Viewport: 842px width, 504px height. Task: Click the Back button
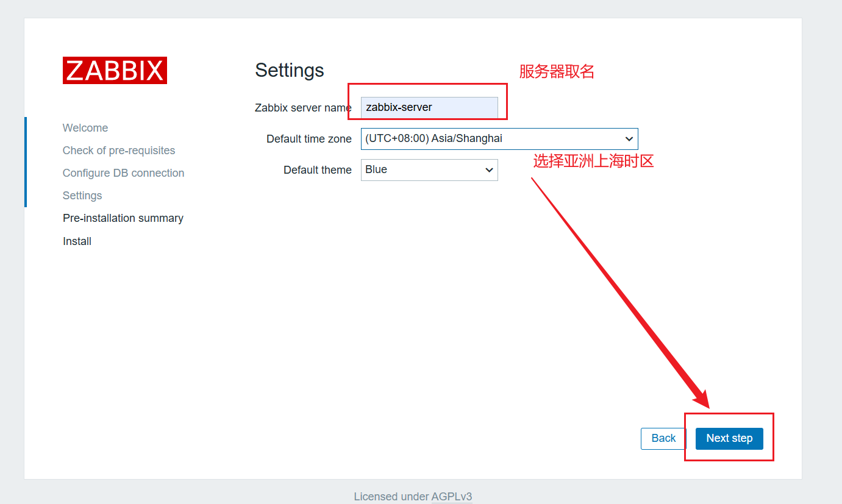click(x=663, y=439)
